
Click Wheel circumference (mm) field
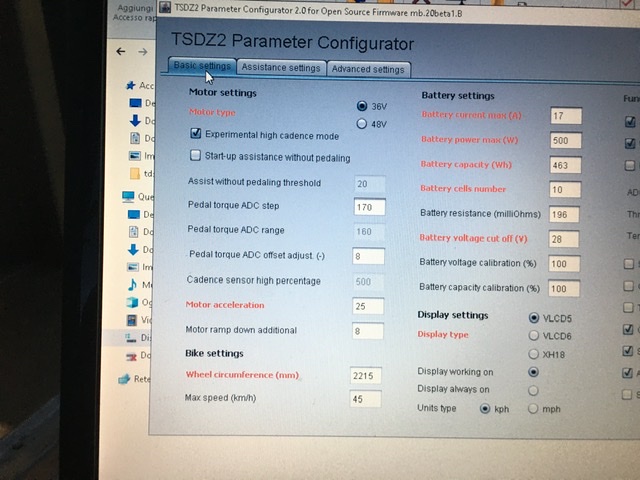pyautogui.click(x=366, y=376)
